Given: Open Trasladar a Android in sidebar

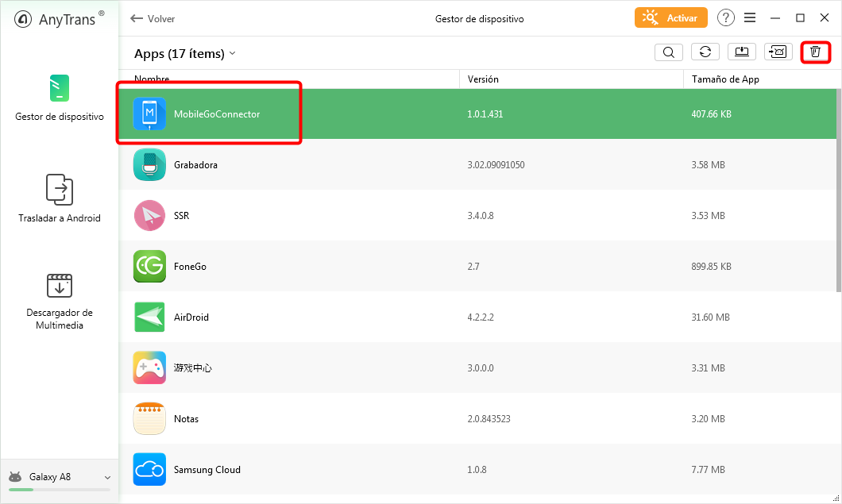Looking at the screenshot, I should (60, 198).
